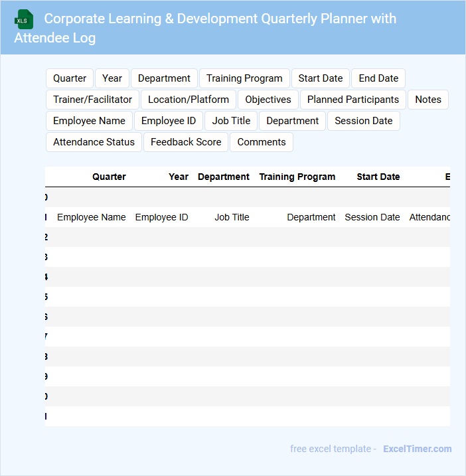This screenshot has height=476, width=466.
Task: Click the Comments tag
Action: [262, 142]
